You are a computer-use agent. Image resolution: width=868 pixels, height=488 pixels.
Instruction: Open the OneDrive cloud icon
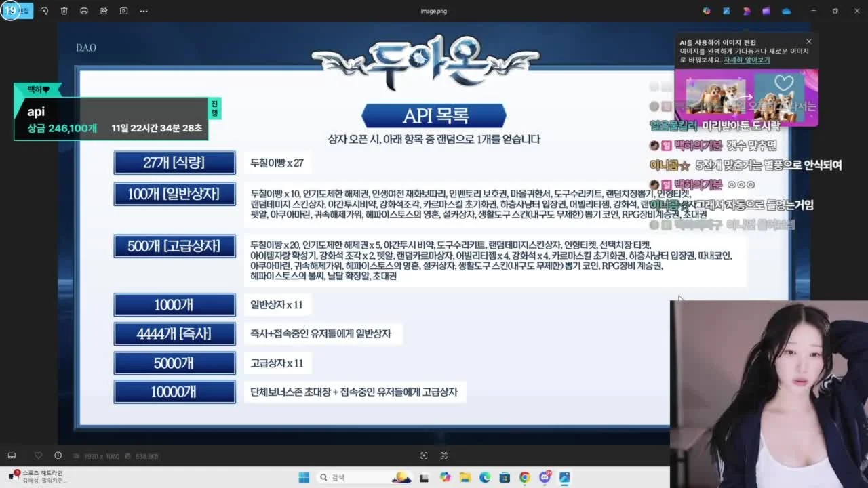(786, 11)
